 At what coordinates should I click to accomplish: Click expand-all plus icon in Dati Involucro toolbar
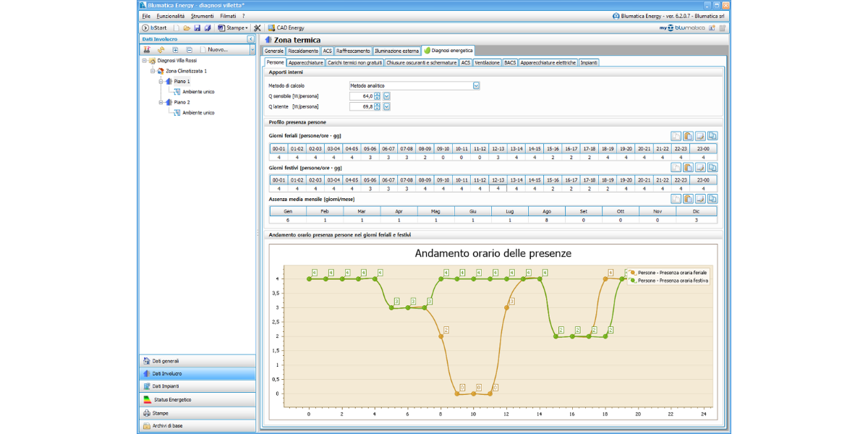pyautogui.click(x=175, y=50)
